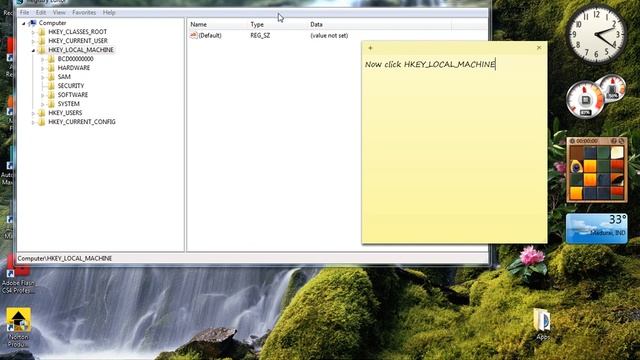Select HKEY_USERS label
Viewport: 640px width, 360px height.
(65, 113)
